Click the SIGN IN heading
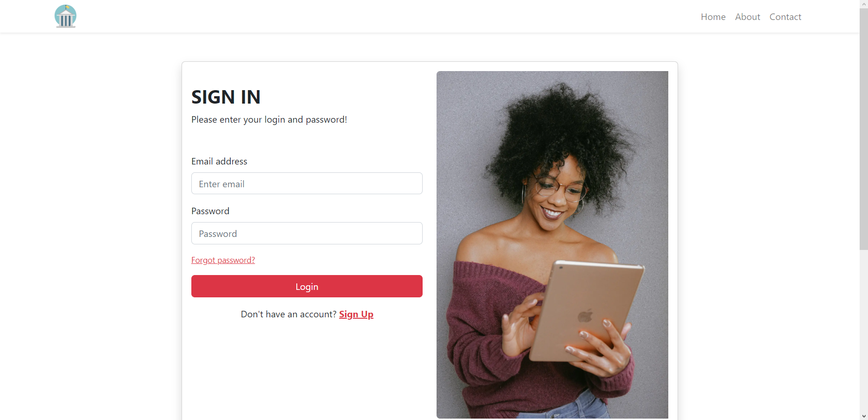The image size is (868, 420). pyautogui.click(x=226, y=97)
